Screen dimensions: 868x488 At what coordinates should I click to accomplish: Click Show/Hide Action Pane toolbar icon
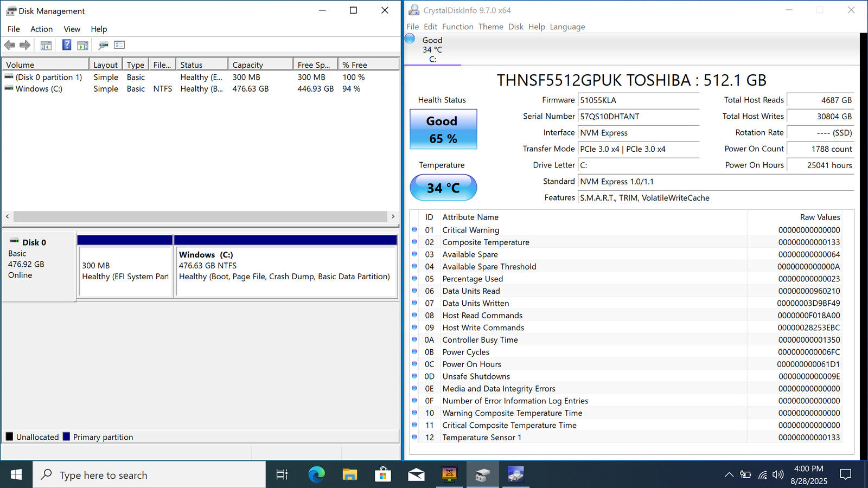click(x=82, y=45)
